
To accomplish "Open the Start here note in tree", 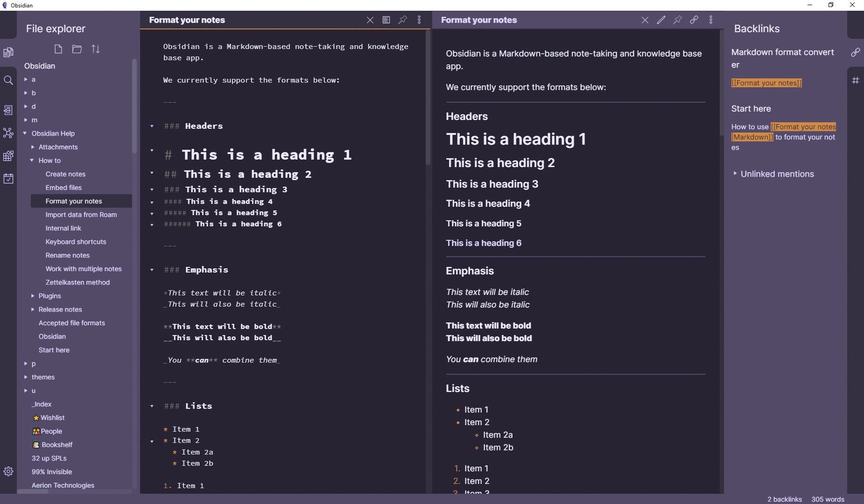I will pos(54,350).
